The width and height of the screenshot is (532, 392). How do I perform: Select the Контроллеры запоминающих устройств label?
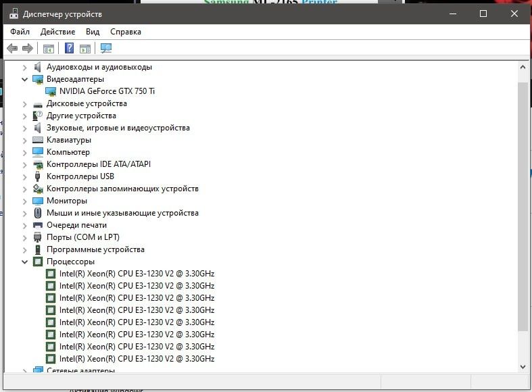coord(122,189)
